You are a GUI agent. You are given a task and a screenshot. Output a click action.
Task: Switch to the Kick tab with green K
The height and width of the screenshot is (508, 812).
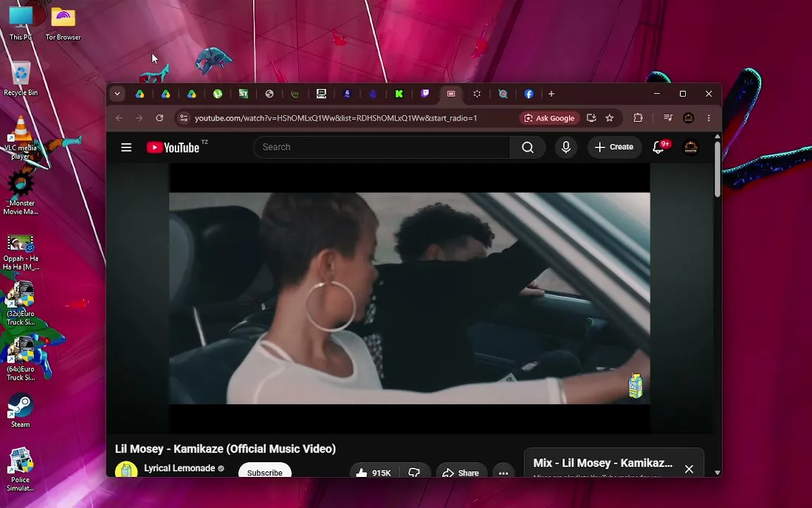[399, 94]
